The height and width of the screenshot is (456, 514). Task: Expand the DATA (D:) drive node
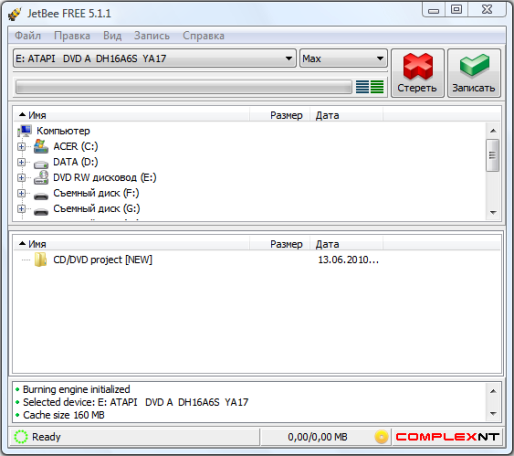(x=21, y=162)
